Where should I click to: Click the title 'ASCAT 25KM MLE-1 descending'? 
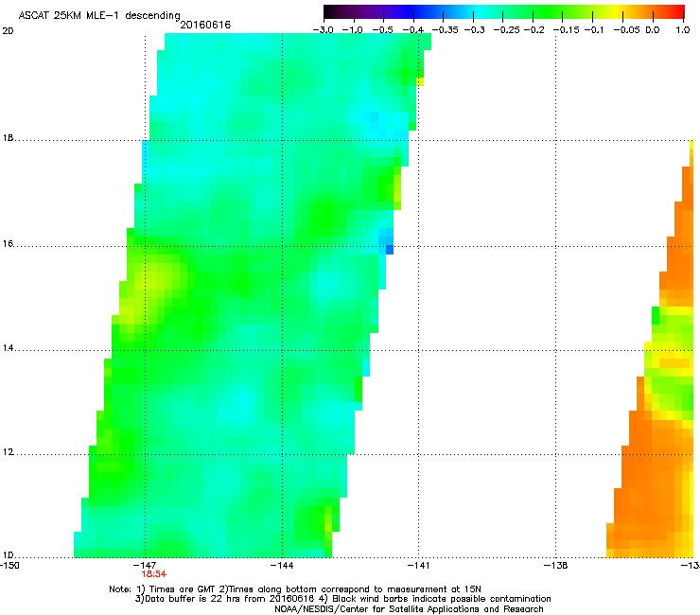99,15
